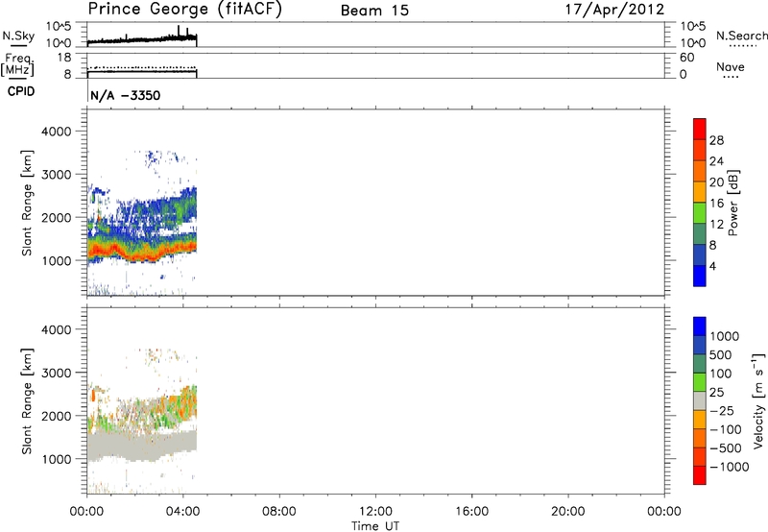Click the 1000 label on velocity panel range axis
768x532 pixels.
pyautogui.click(x=57, y=459)
